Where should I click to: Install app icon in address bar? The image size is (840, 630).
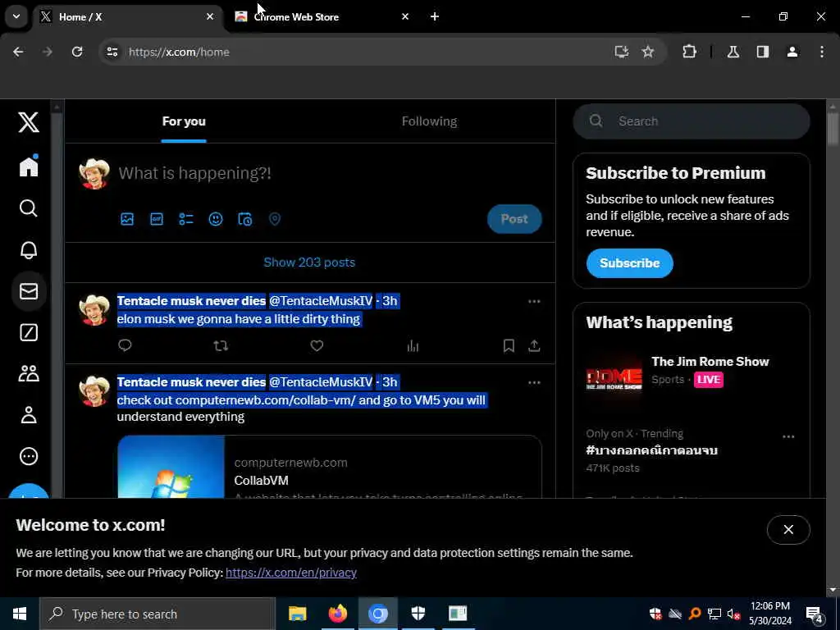[622, 52]
